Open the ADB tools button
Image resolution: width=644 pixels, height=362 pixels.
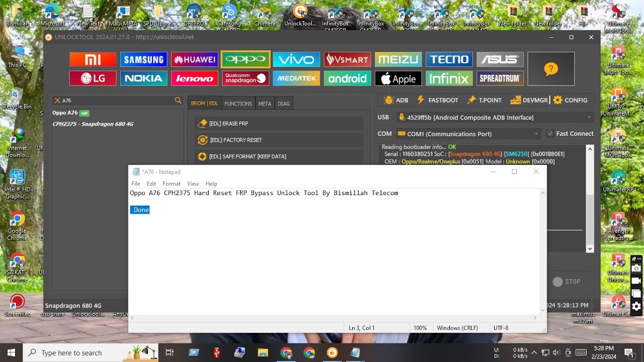(395, 100)
